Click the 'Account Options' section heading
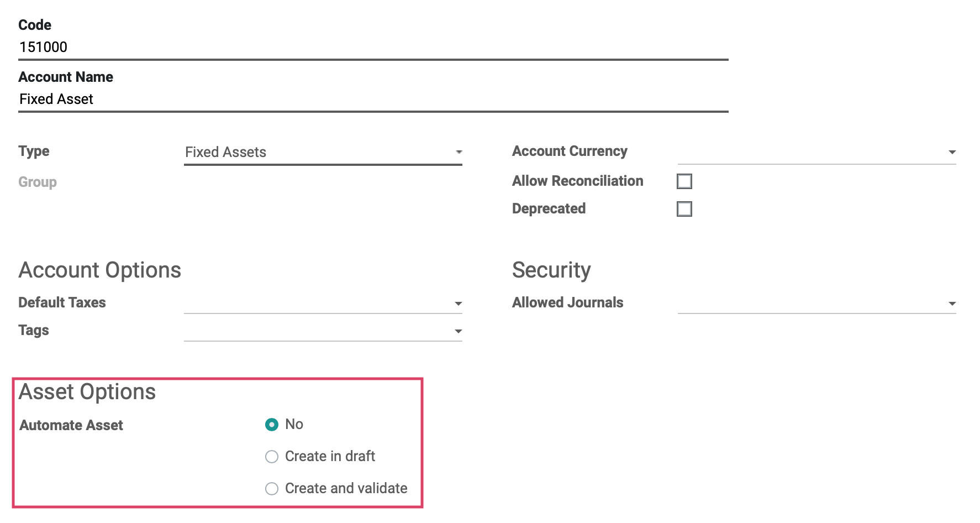The image size is (980, 523). (x=100, y=270)
